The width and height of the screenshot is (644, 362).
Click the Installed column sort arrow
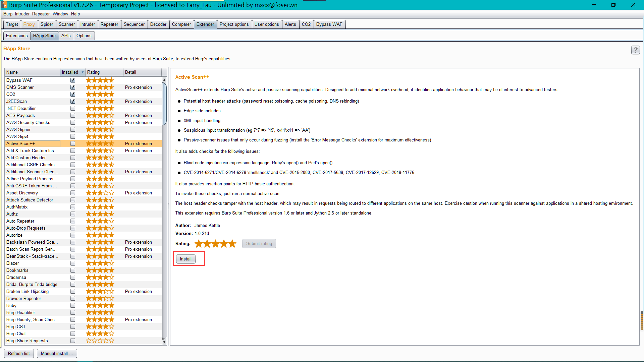pyautogui.click(x=83, y=72)
